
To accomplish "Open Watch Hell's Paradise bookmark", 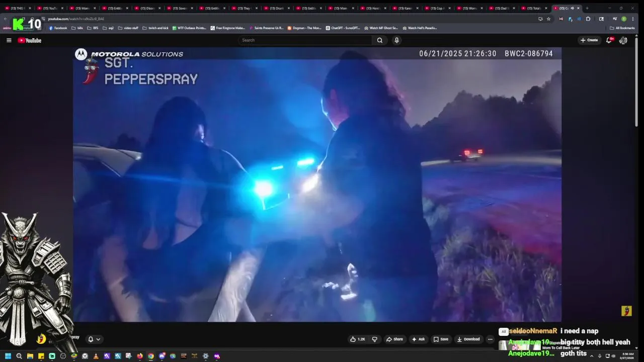I will tap(420, 28).
